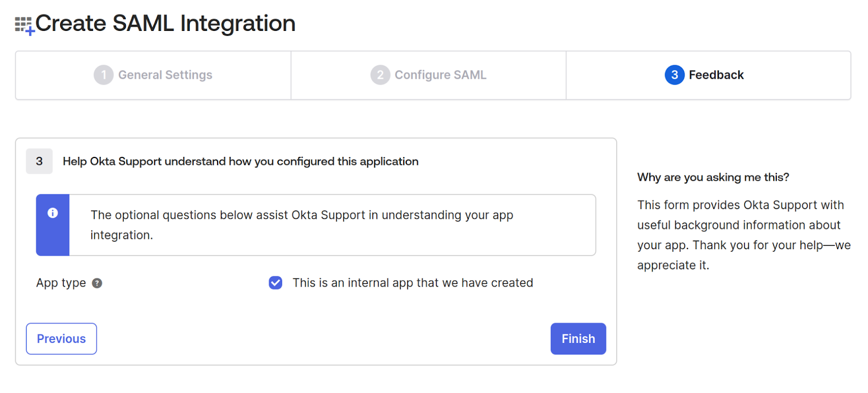Click the App type help question icon
Image resolution: width=868 pixels, height=393 pixels.
pos(97,283)
